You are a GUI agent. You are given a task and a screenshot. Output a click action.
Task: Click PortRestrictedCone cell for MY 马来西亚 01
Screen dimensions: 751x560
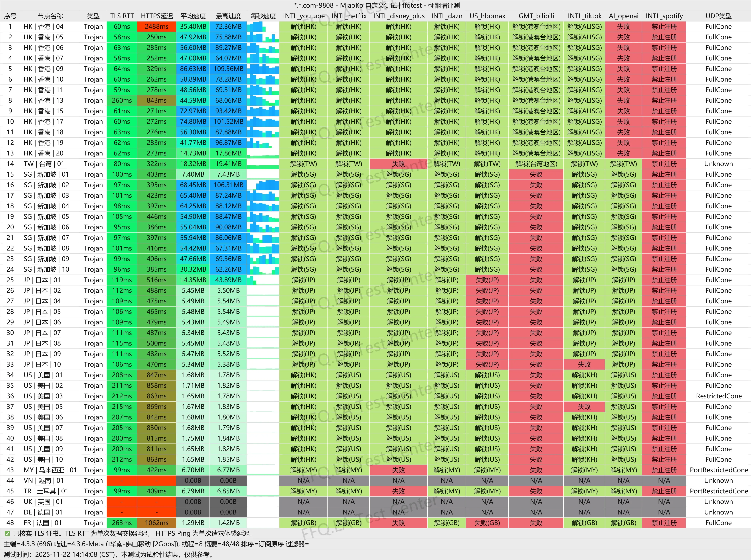point(718,470)
